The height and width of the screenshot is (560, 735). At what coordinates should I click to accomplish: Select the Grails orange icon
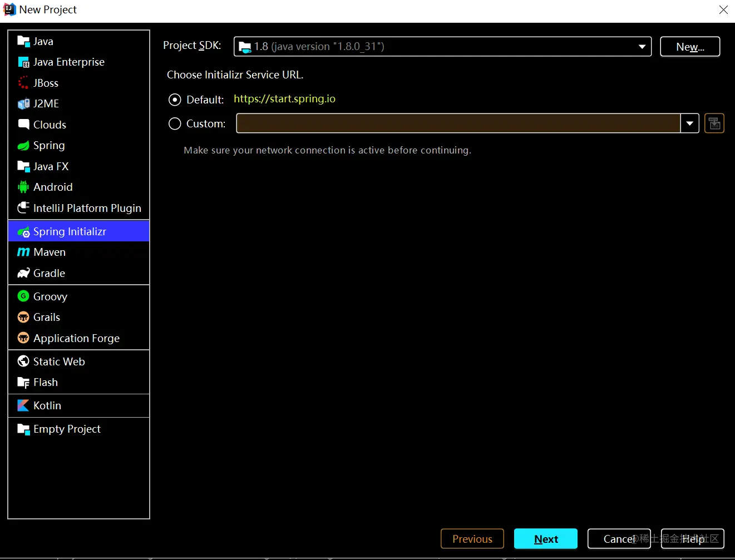point(23,317)
